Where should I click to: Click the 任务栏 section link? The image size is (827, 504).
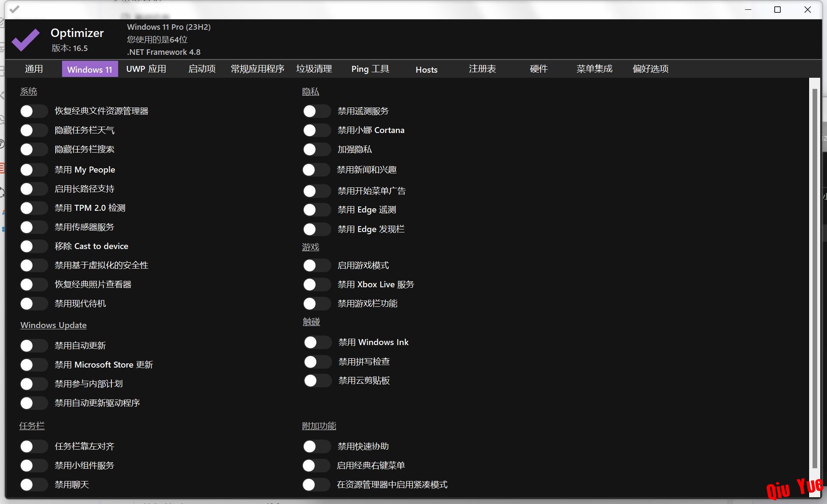coord(32,426)
